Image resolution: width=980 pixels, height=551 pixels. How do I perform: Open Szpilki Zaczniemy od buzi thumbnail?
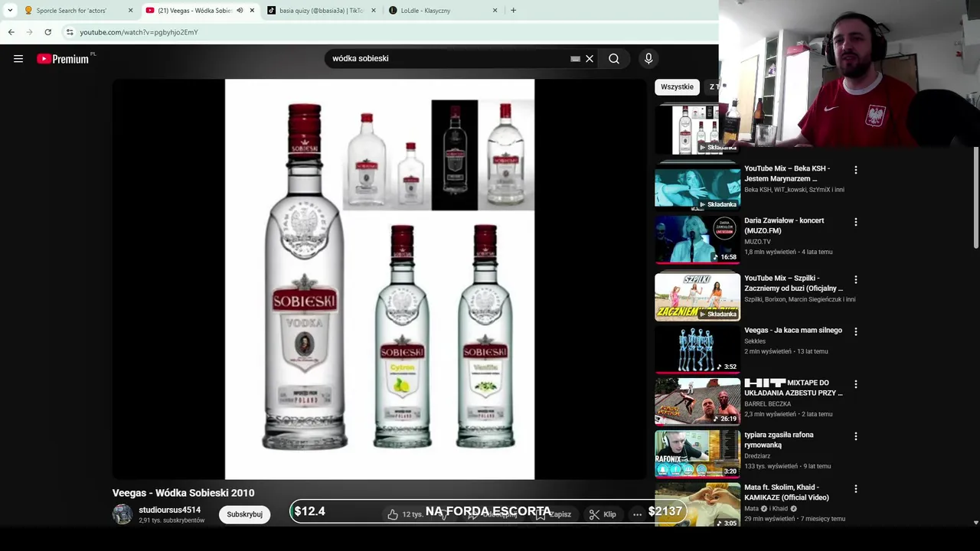(697, 297)
